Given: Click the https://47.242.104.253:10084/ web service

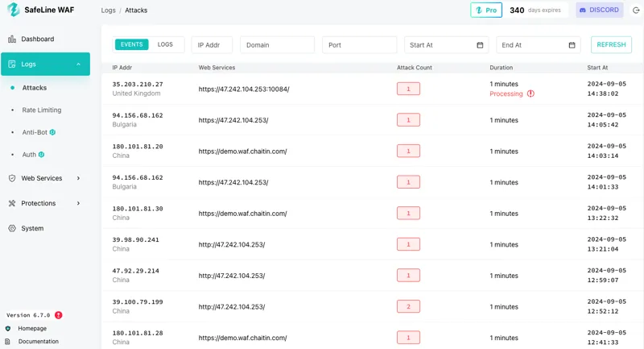Looking at the screenshot, I should [244, 89].
